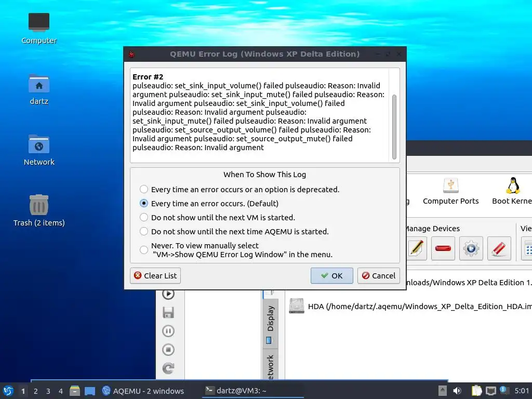Click the error log text scrollbar
Screen dimensions: 532x399
coord(394,127)
